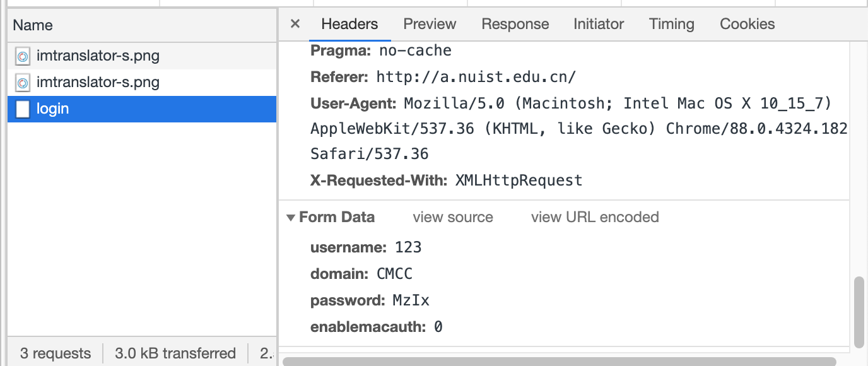Click the username value 123

coord(408,247)
